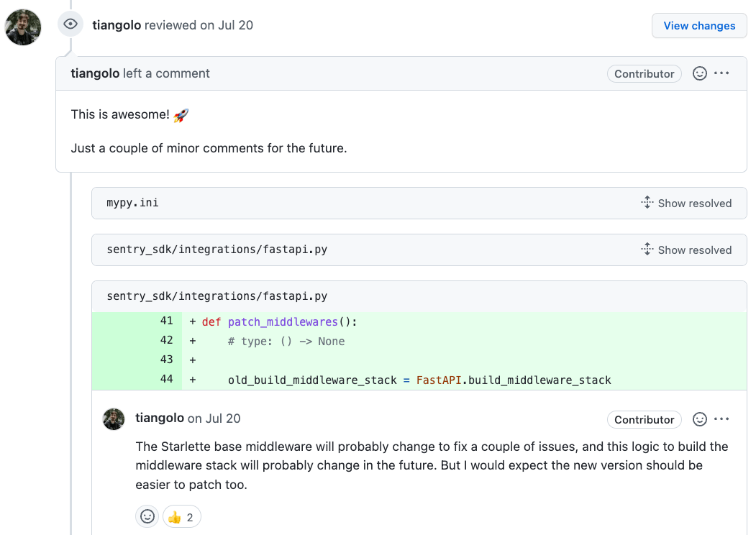
Task: Select line number 44 in the diff
Action: 166,379
